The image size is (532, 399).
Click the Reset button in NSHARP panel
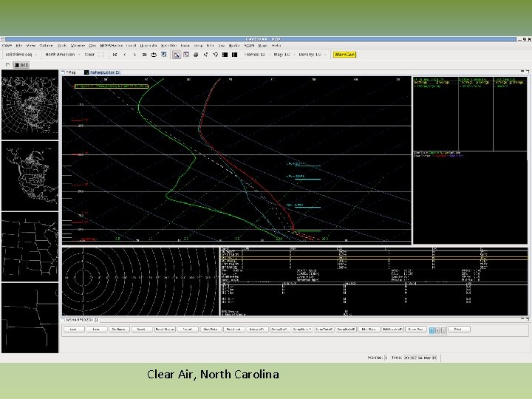pyautogui.click(x=142, y=330)
